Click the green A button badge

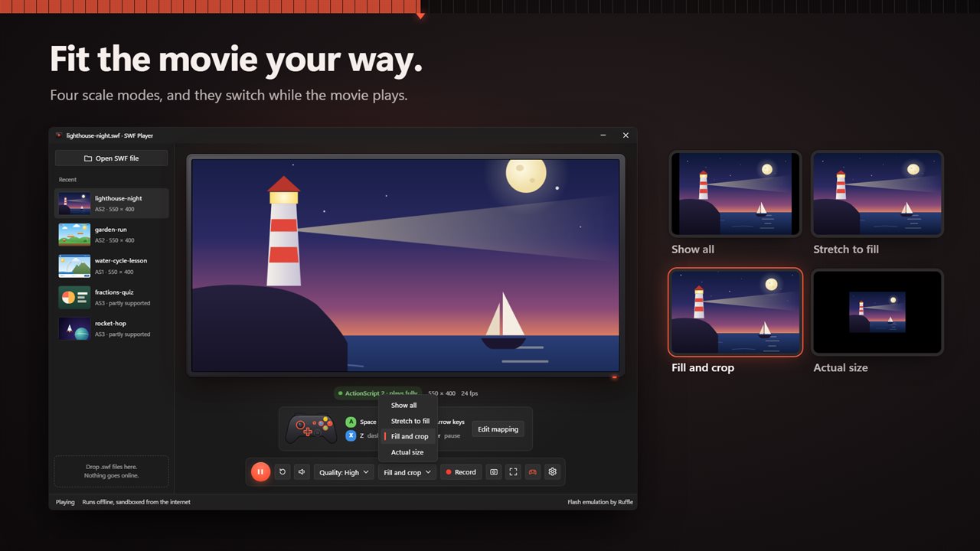click(351, 422)
